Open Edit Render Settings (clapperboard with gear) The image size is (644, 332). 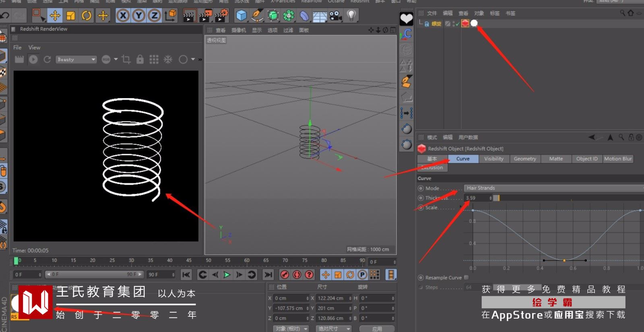click(221, 16)
